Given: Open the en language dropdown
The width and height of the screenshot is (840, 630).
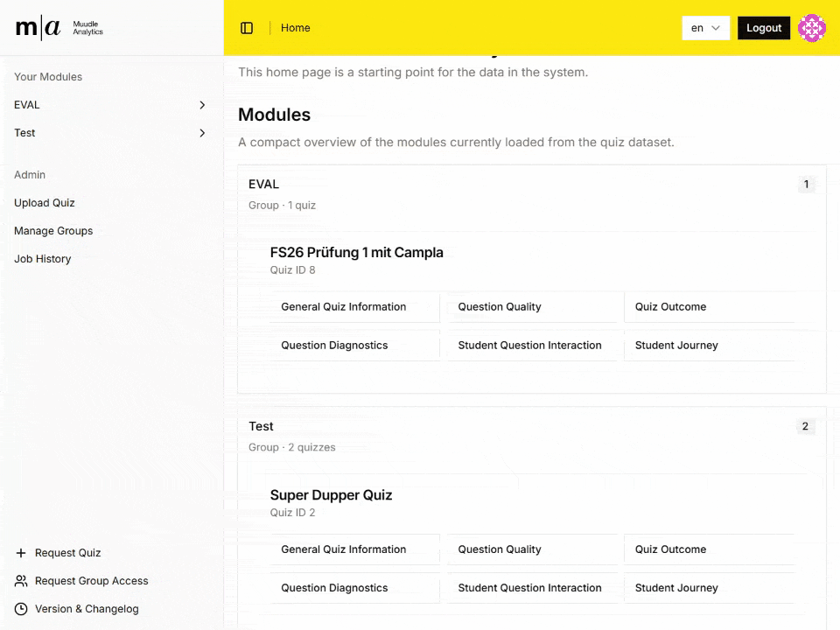Looking at the screenshot, I should (705, 28).
